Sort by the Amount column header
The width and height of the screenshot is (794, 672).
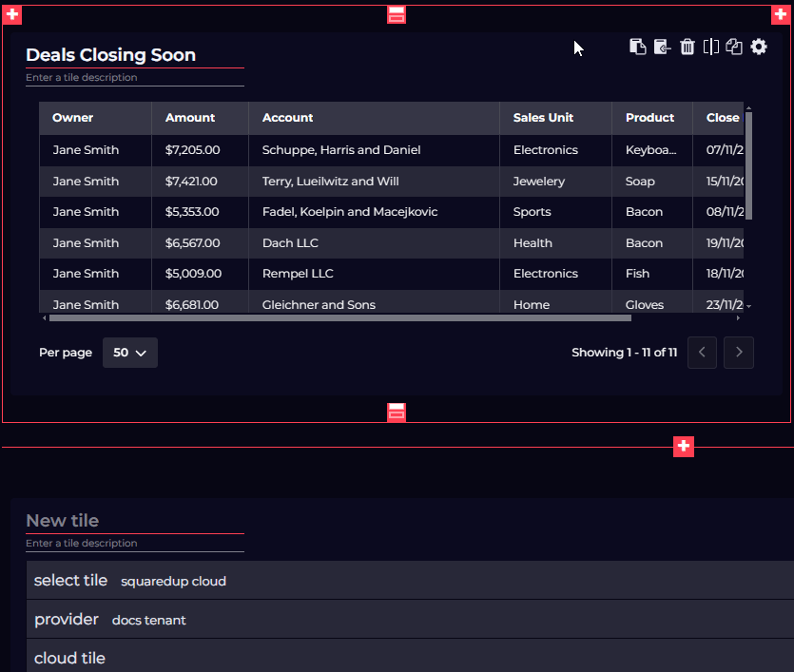(x=200, y=118)
